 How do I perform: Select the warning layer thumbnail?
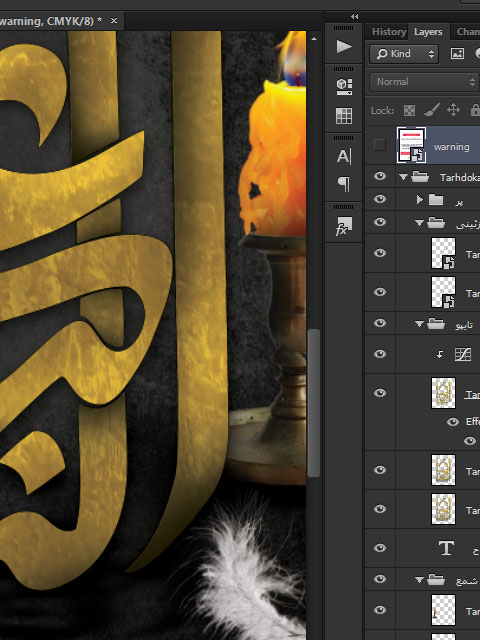coord(411,145)
